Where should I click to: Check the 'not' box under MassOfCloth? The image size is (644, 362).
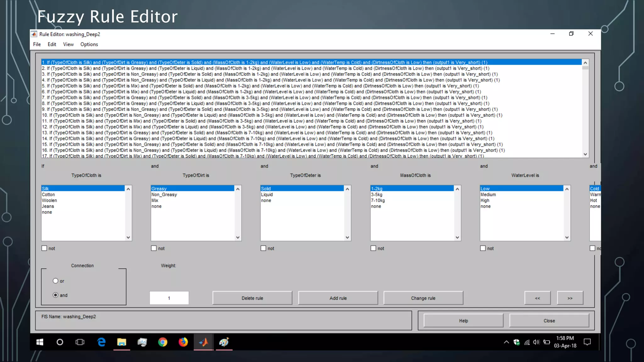point(373,248)
